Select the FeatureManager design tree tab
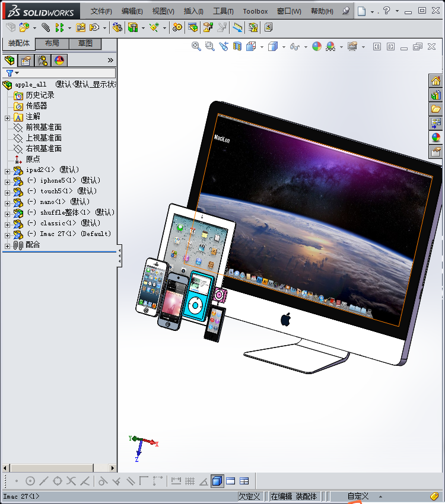 click(x=10, y=60)
